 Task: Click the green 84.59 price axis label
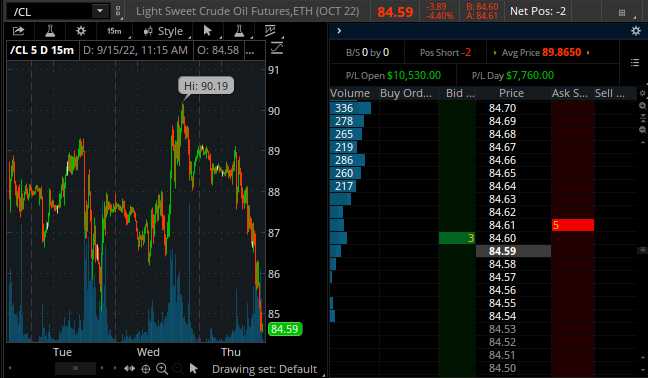(x=285, y=329)
